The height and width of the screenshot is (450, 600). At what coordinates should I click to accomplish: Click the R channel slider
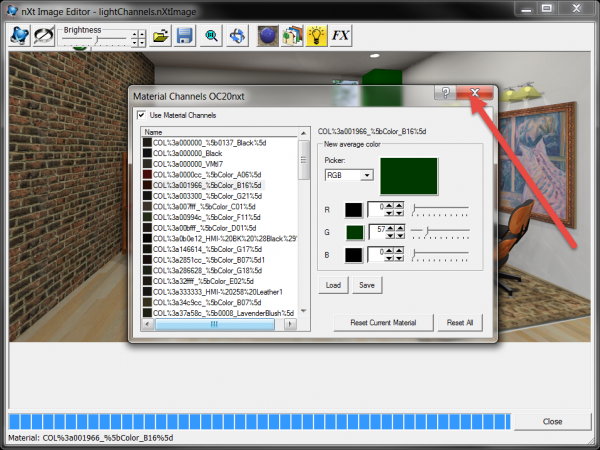click(440, 210)
